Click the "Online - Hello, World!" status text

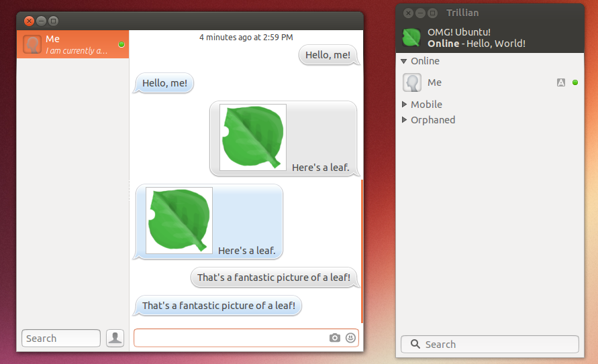477,44
